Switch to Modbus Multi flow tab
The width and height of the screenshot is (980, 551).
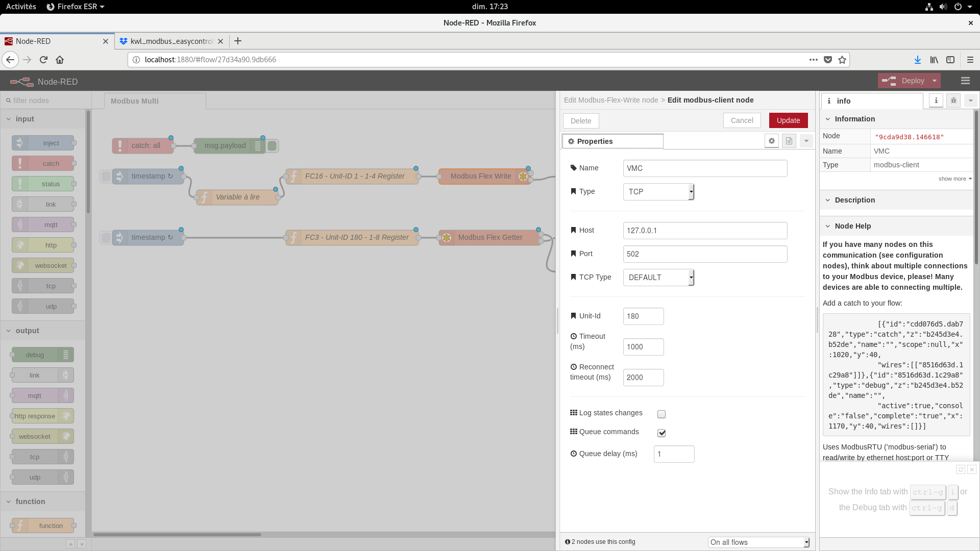pos(155,101)
